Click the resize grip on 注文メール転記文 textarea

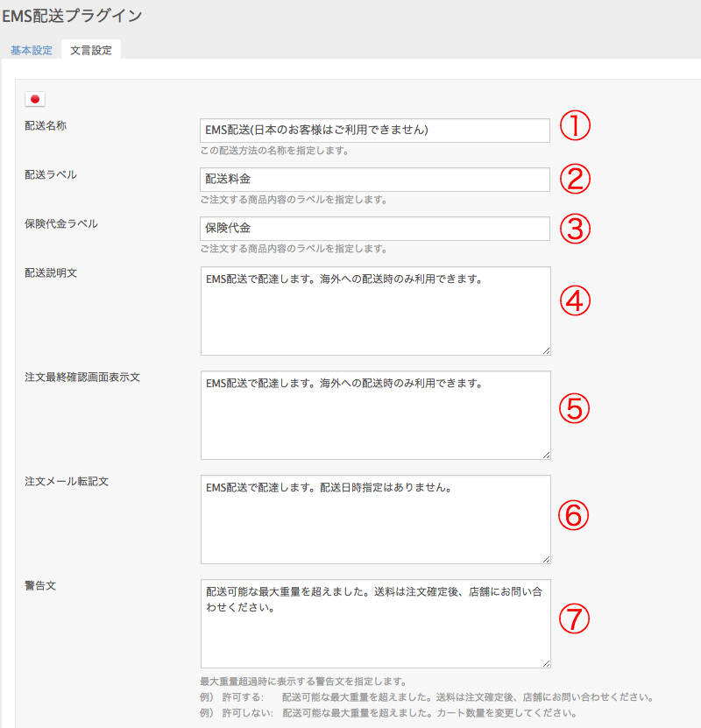(546, 559)
